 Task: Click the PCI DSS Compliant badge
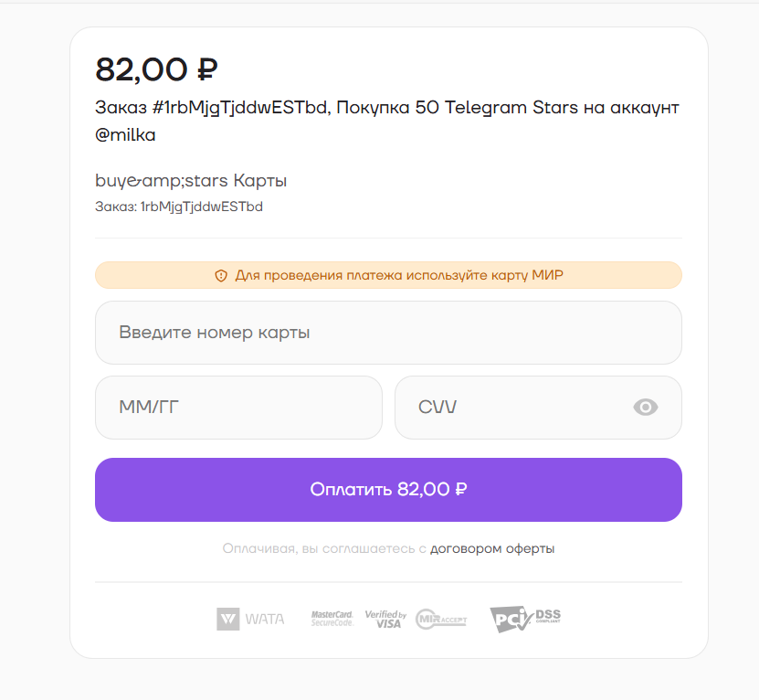pos(524,619)
